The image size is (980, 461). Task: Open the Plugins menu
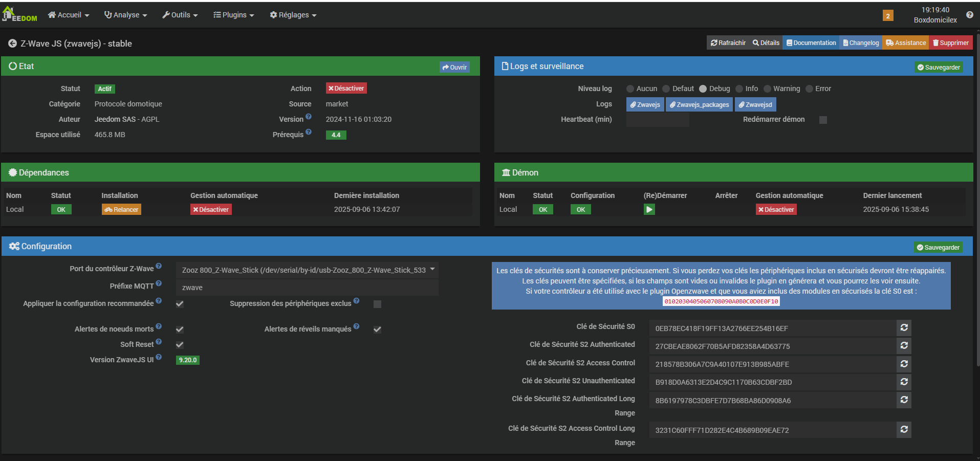(x=234, y=15)
